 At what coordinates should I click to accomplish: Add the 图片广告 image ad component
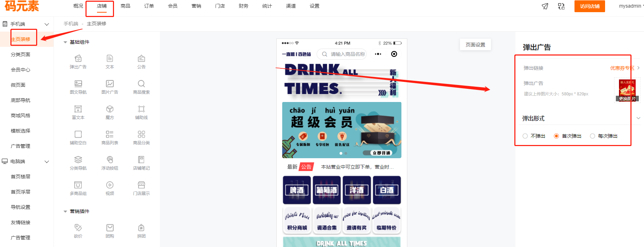tap(110, 87)
